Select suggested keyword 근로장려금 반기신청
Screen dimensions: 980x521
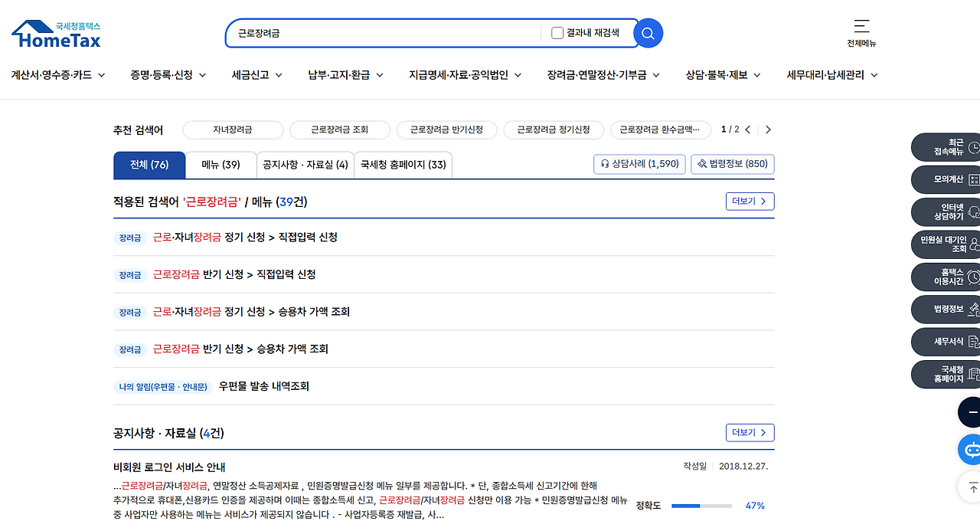point(447,130)
